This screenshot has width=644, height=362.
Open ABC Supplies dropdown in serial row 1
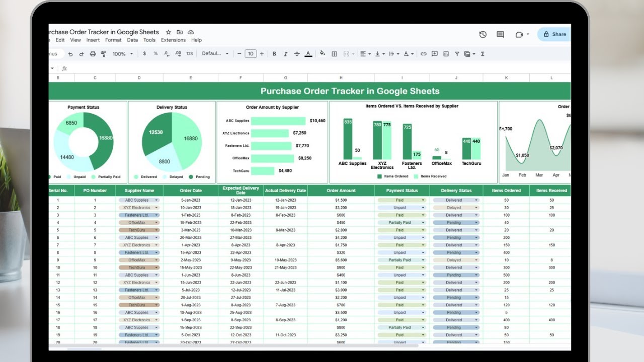tap(156, 200)
